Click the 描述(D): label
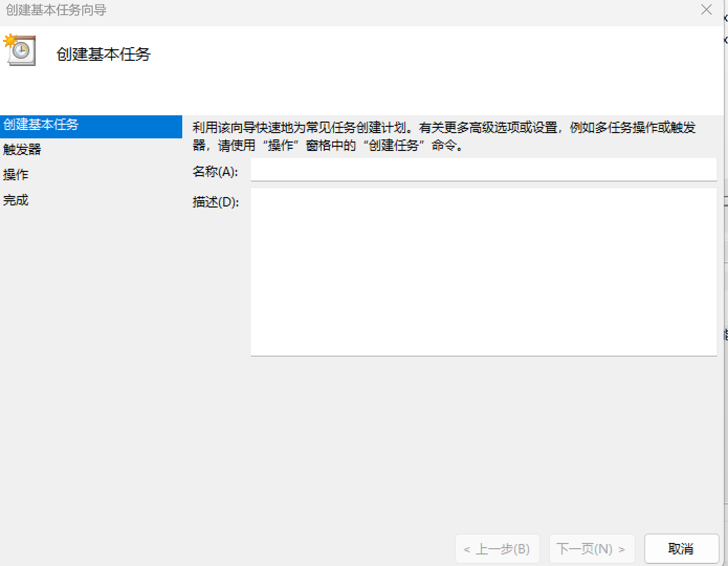This screenshot has height=566, width=728. [x=216, y=202]
